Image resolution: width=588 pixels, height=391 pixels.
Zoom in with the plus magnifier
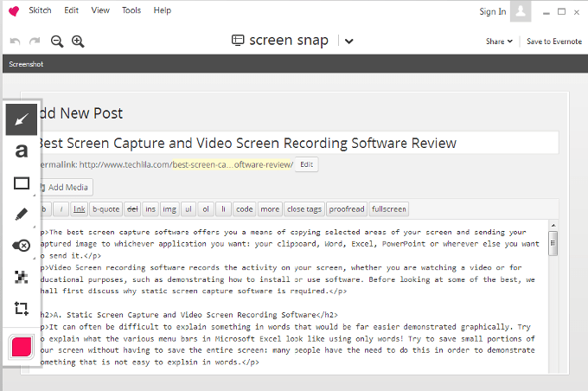78,42
